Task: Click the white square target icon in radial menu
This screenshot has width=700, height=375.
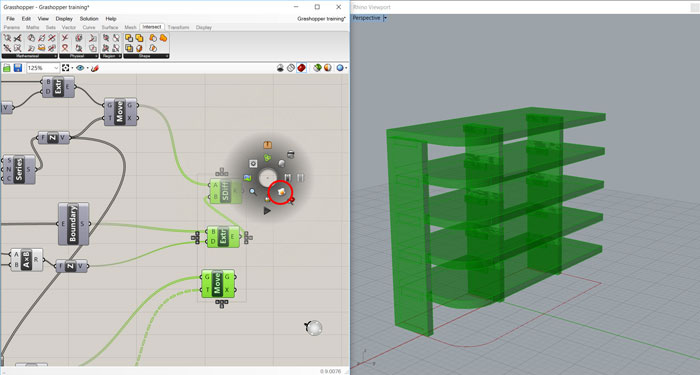Action: click(x=253, y=164)
